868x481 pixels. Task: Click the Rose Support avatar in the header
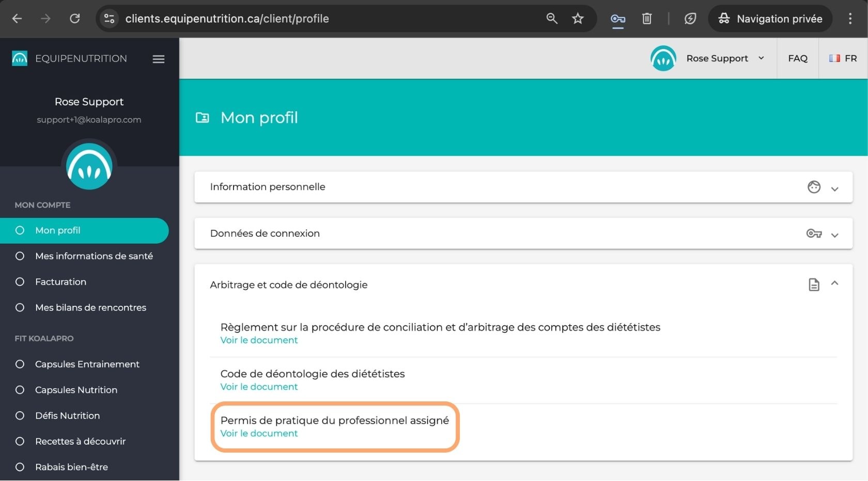663,58
